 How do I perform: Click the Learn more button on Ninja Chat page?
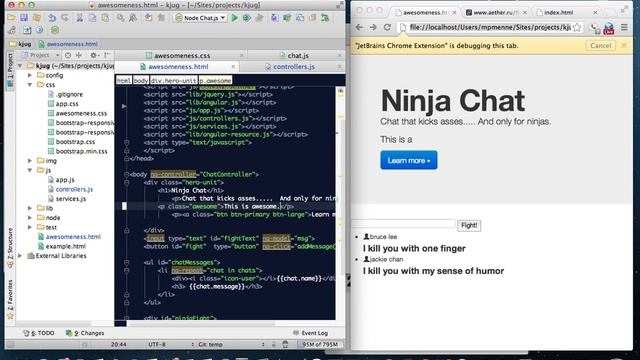click(x=409, y=160)
